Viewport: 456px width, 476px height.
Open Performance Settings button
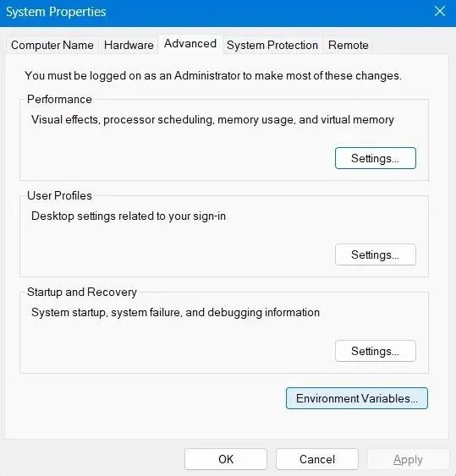[x=375, y=158]
